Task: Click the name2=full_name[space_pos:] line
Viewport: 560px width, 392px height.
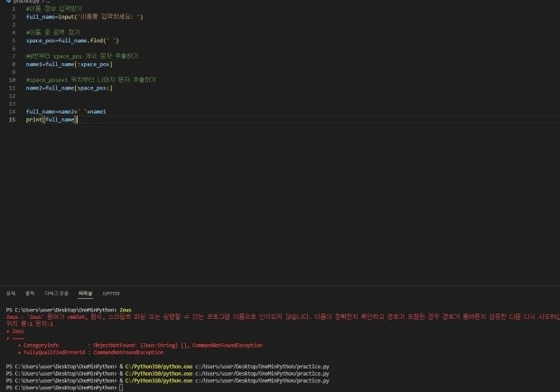Action: pos(70,89)
